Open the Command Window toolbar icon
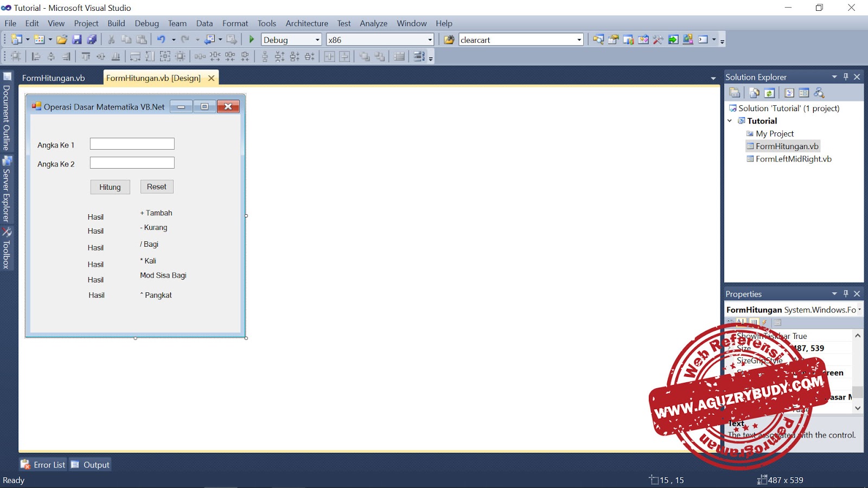 click(x=703, y=40)
